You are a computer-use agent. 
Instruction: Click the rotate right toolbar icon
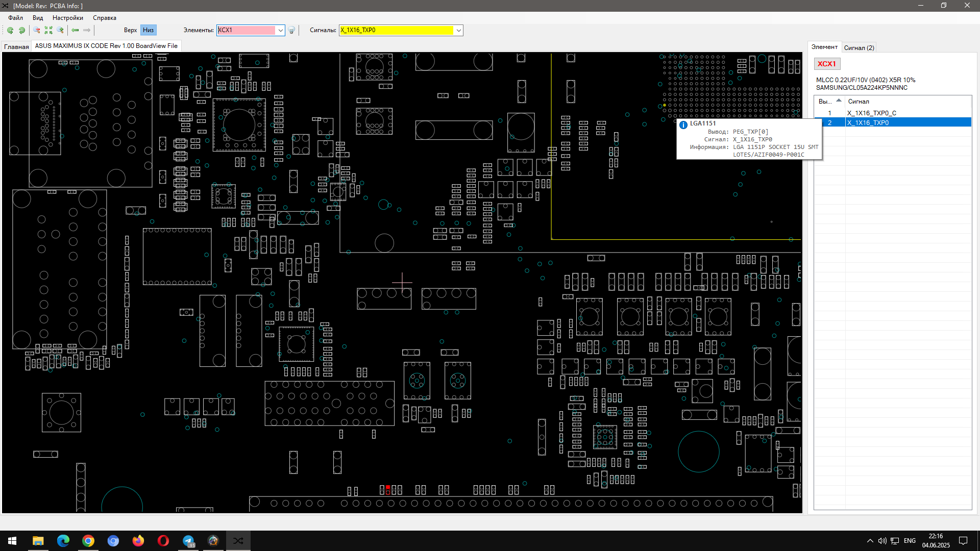coord(22,30)
